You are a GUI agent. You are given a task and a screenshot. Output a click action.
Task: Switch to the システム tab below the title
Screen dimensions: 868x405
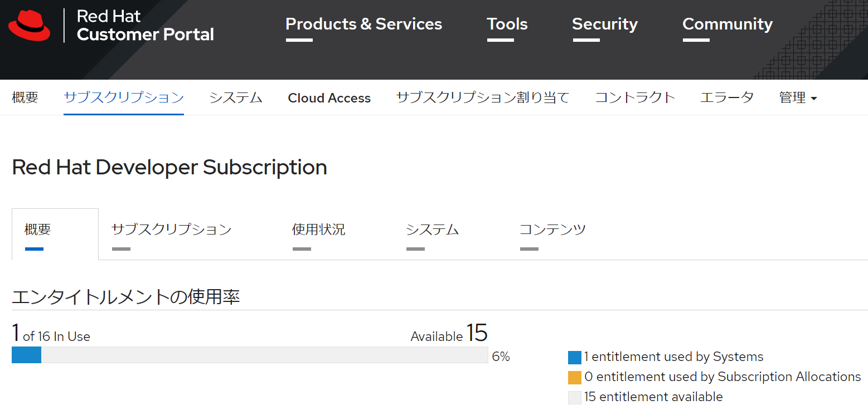tap(432, 230)
